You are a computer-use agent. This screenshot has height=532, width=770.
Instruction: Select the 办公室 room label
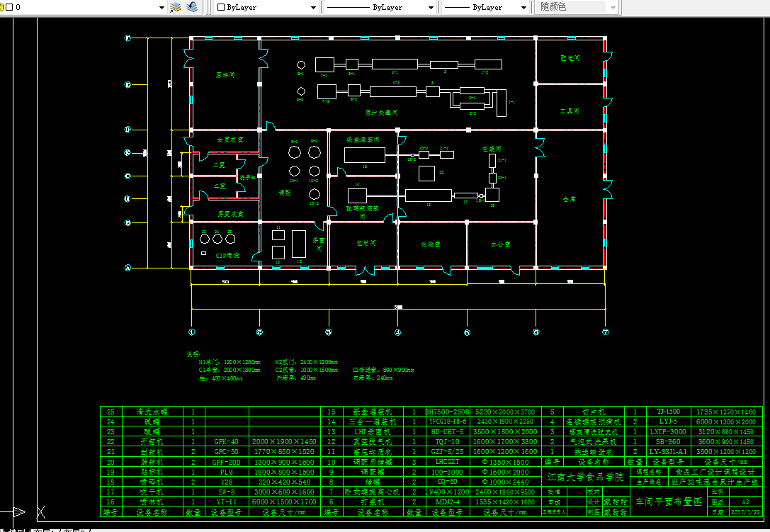[500, 244]
